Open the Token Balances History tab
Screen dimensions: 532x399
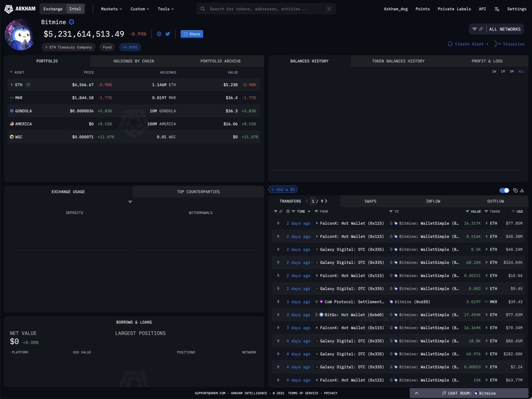click(x=398, y=61)
